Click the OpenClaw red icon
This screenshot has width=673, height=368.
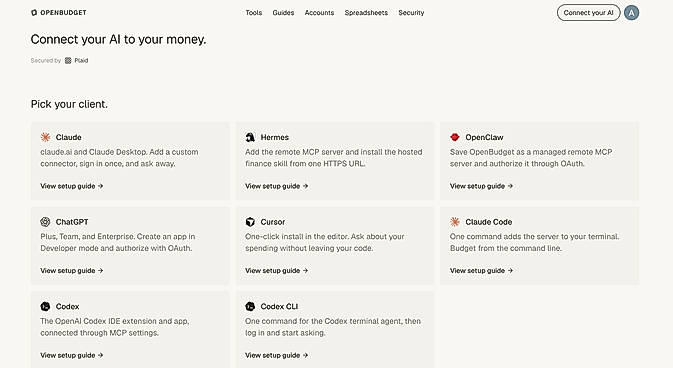click(x=455, y=137)
